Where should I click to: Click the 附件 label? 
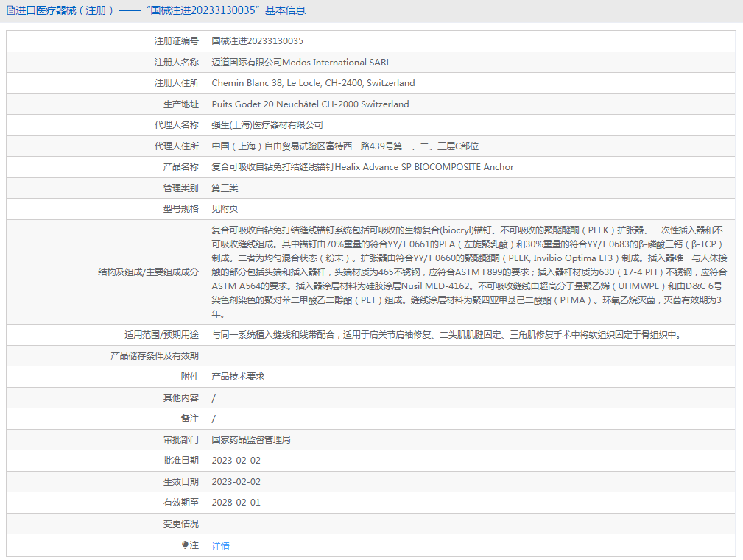tap(189, 377)
